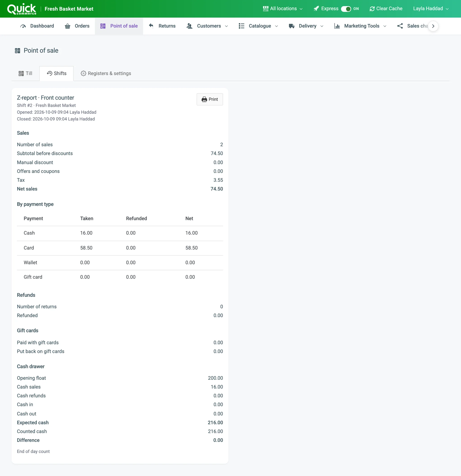Click the Marketing Tools chart icon
461x476 pixels.
pyautogui.click(x=337, y=26)
